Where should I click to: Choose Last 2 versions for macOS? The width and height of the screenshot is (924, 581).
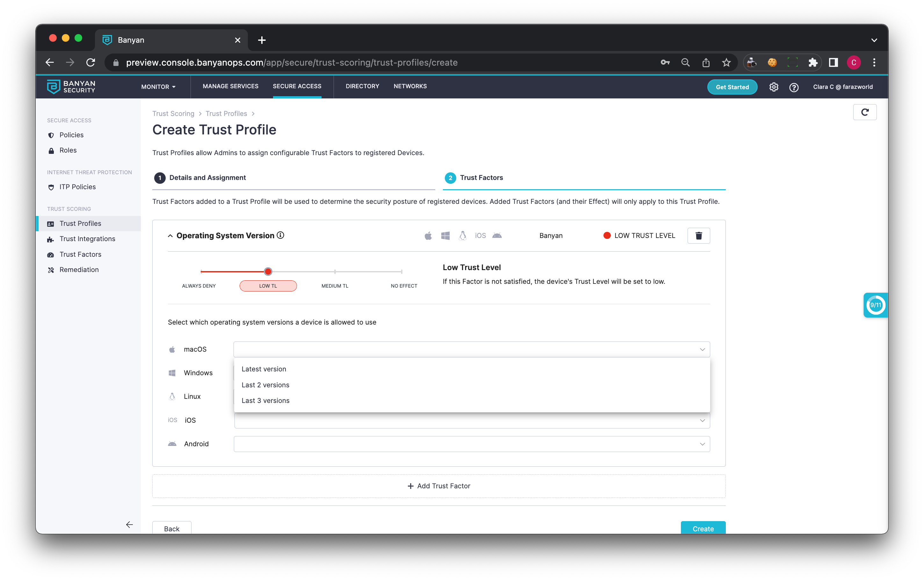coord(265,385)
